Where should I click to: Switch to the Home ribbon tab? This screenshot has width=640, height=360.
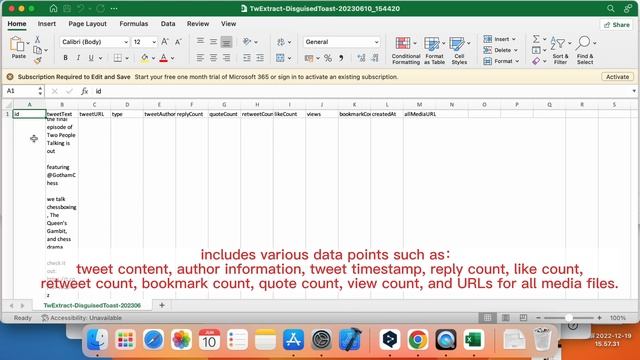[17, 24]
